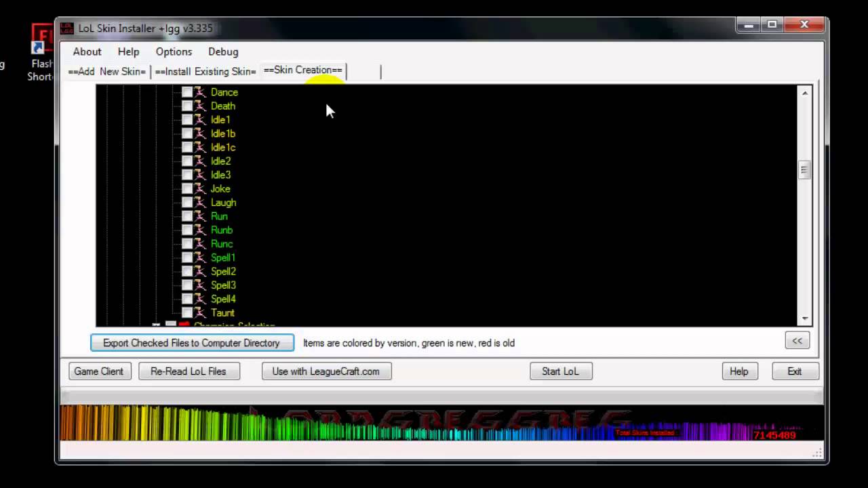Click the << collapse panel button
Viewport: 868px width, 488px height.
(x=797, y=341)
